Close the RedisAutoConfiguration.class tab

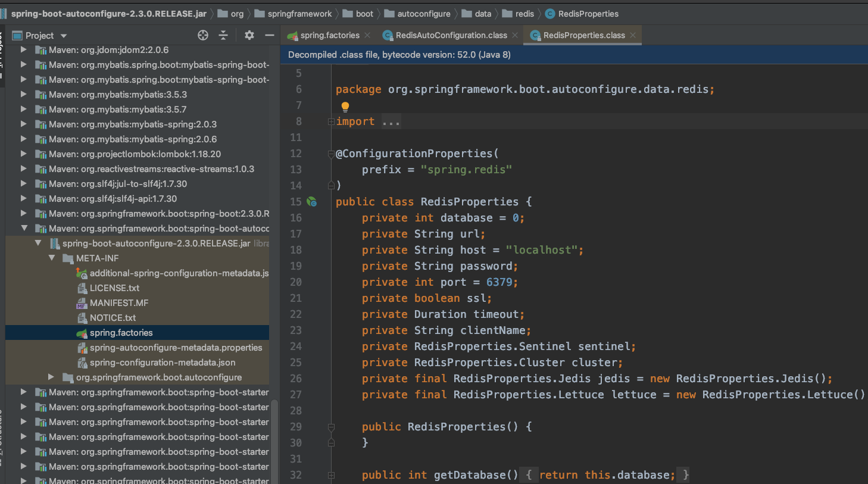tap(515, 35)
